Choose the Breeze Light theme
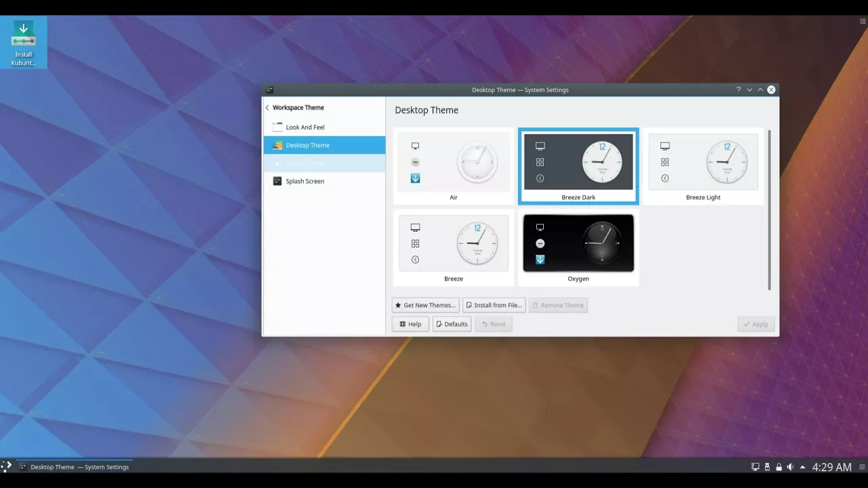Viewport: 868px width, 488px height. 703,167
